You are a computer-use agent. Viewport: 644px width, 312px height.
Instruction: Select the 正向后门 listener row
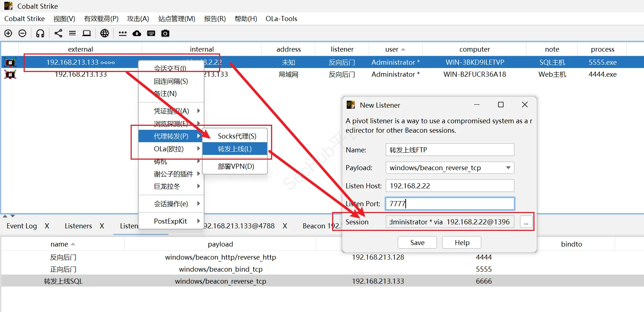pos(322,269)
